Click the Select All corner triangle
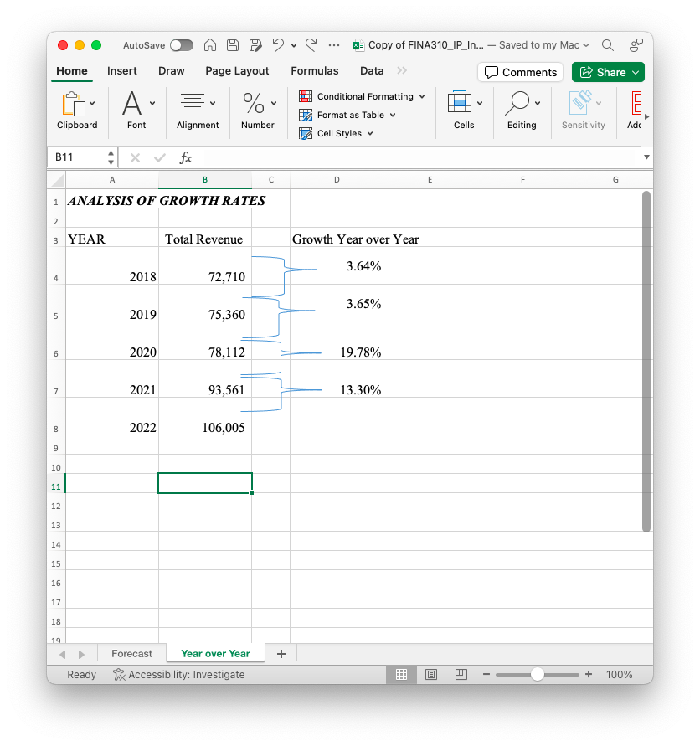Screen dimensions: 700x746 click(x=58, y=180)
